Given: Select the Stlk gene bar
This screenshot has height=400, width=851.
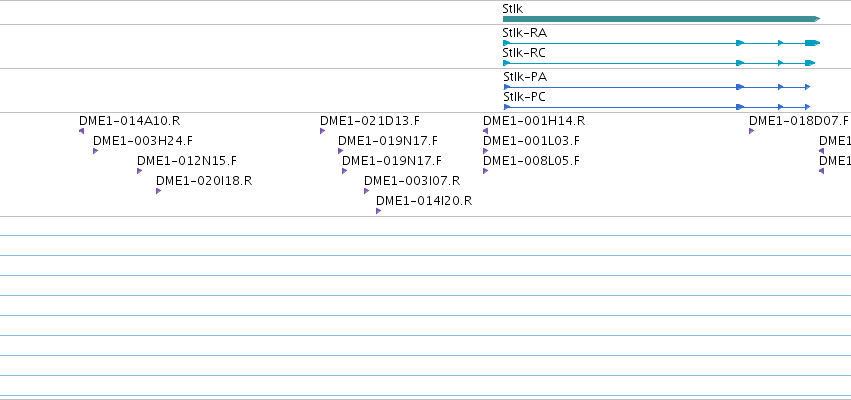Looking at the screenshot, I should coord(661,19).
